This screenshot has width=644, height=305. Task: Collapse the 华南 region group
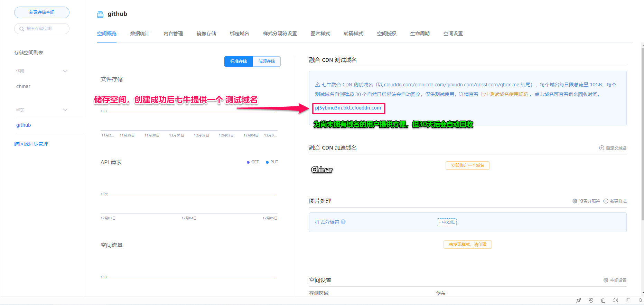(65, 71)
